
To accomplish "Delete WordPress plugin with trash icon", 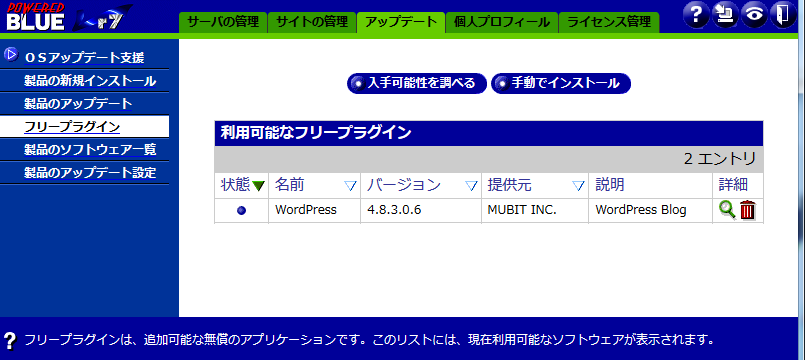I will [748, 210].
